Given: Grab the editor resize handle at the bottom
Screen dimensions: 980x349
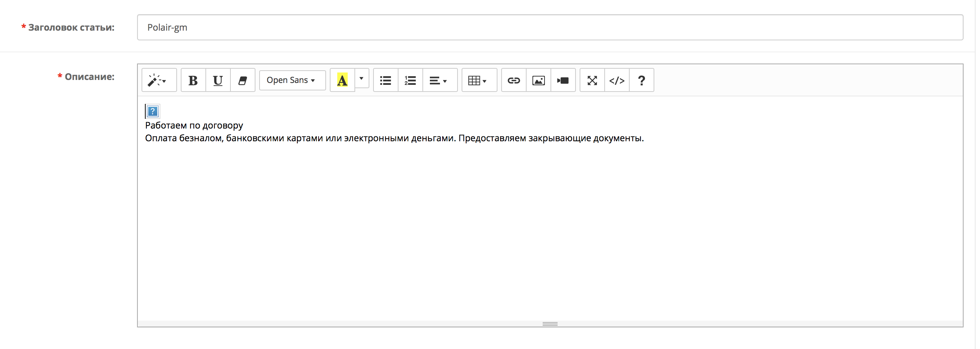Looking at the screenshot, I should coord(550,324).
